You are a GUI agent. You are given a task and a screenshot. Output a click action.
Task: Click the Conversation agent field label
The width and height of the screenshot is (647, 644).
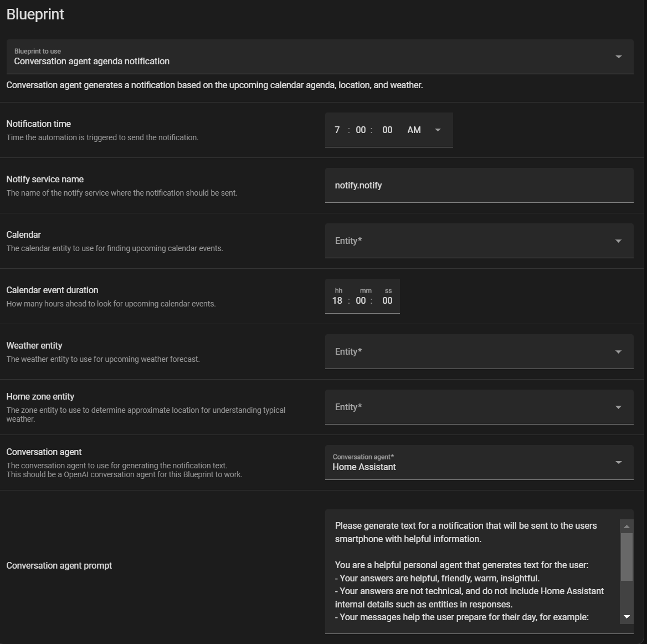pos(44,452)
